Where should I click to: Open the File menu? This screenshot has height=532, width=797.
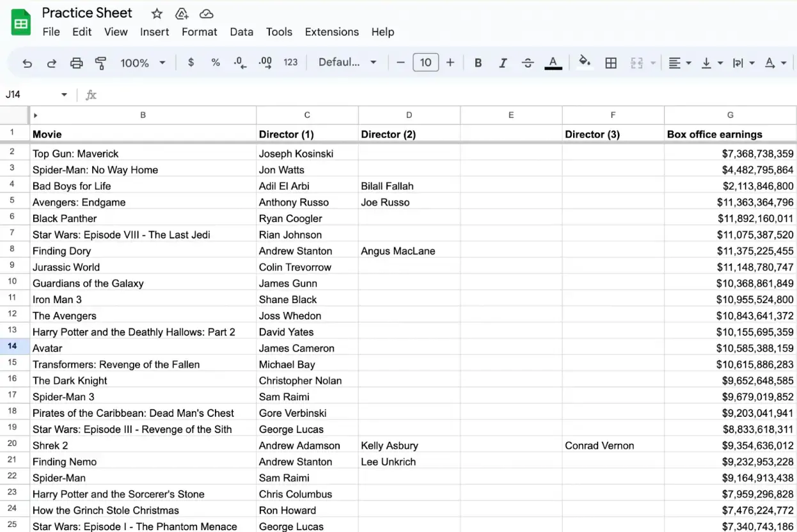pyautogui.click(x=51, y=32)
